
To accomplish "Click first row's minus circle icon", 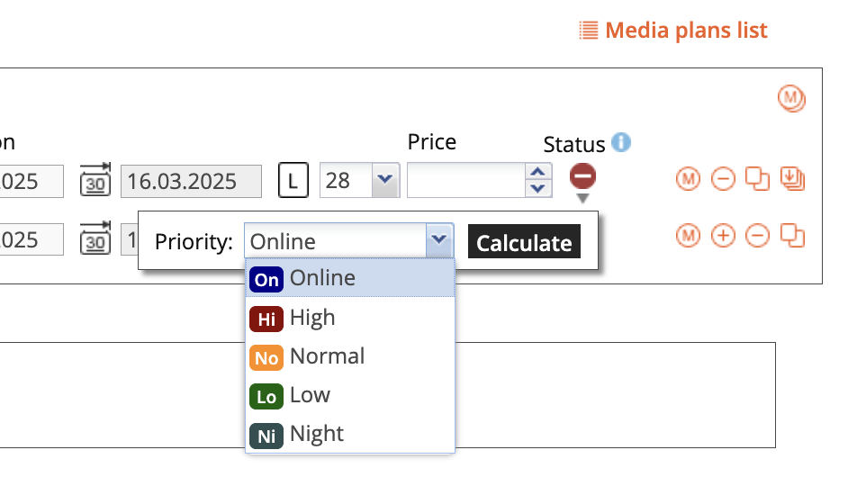I will (723, 180).
